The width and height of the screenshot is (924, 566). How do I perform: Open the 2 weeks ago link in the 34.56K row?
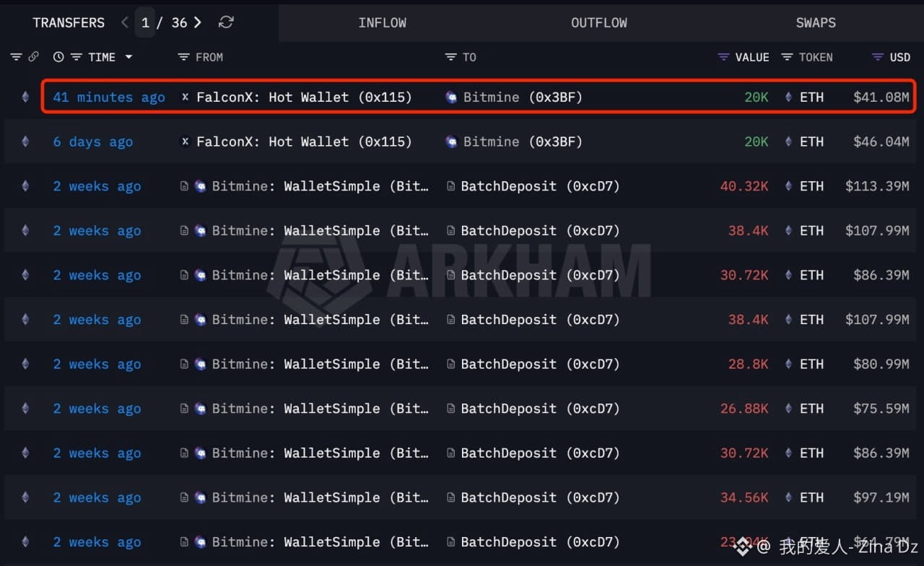pyautogui.click(x=97, y=497)
